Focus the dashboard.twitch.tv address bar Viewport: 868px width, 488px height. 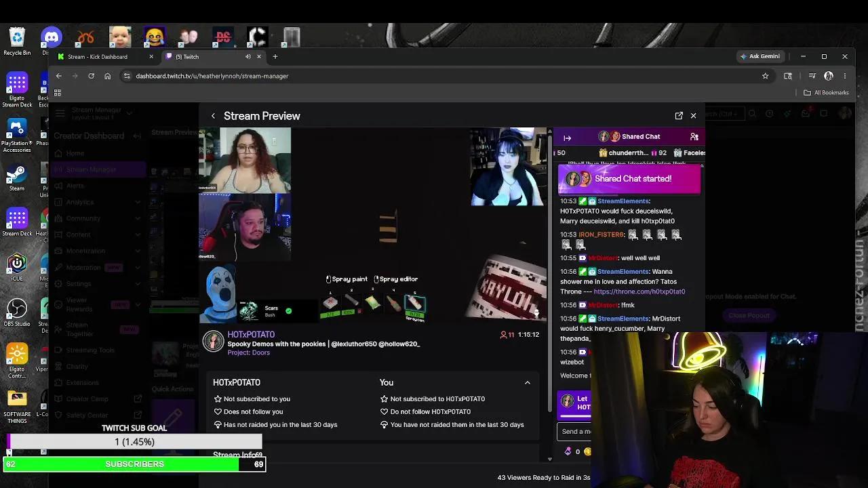[x=441, y=76]
